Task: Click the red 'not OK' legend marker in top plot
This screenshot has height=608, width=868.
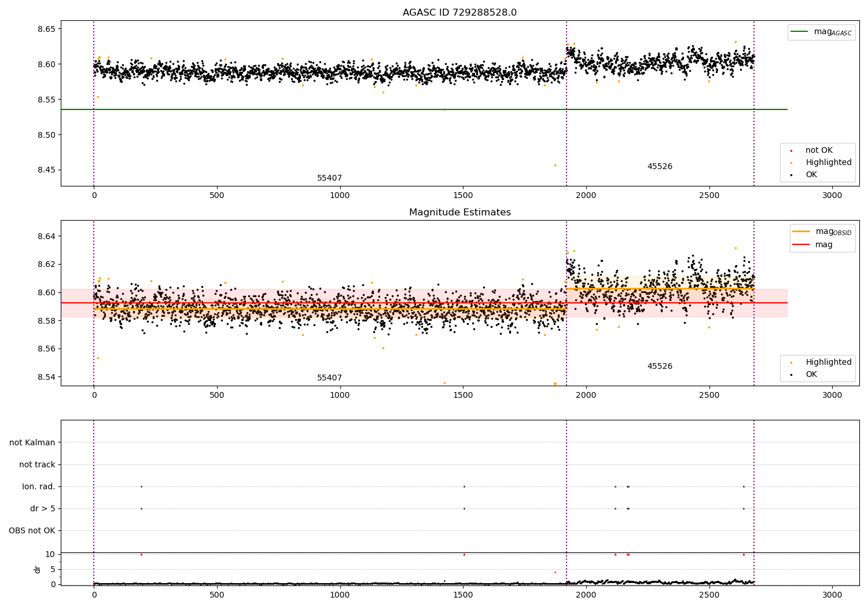Action: (791, 151)
